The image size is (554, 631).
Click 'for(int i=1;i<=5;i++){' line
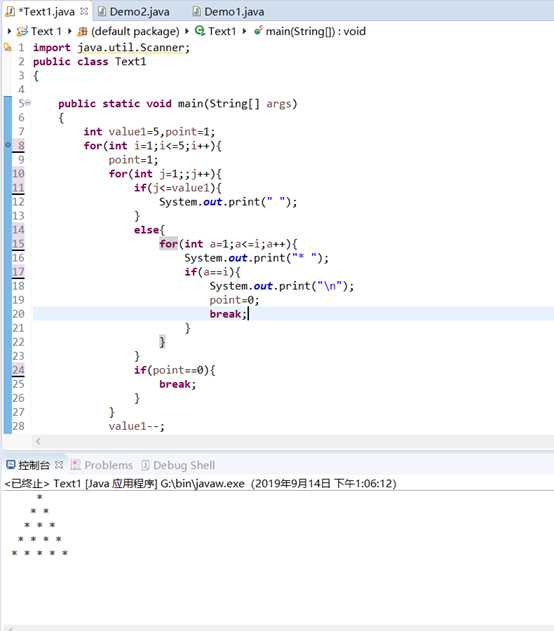(x=152, y=146)
